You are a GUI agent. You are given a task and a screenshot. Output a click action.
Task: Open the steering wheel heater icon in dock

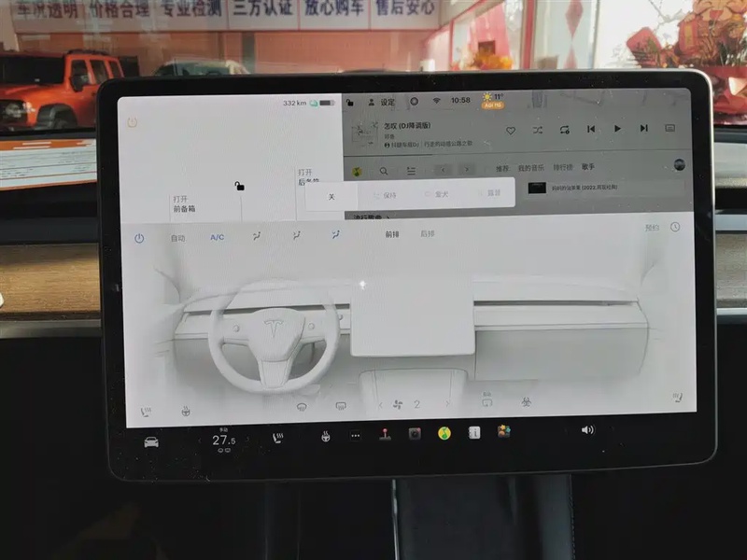pos(326,435)
